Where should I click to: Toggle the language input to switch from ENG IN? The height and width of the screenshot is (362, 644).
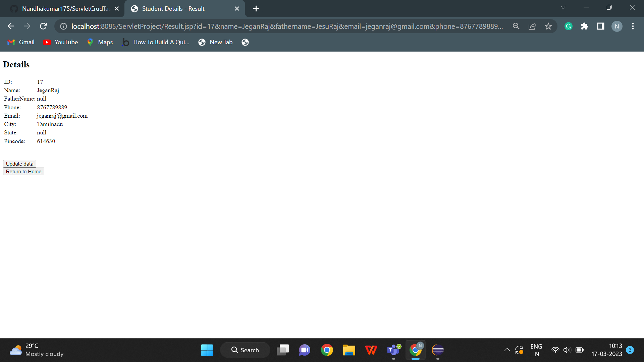point(536,350)
